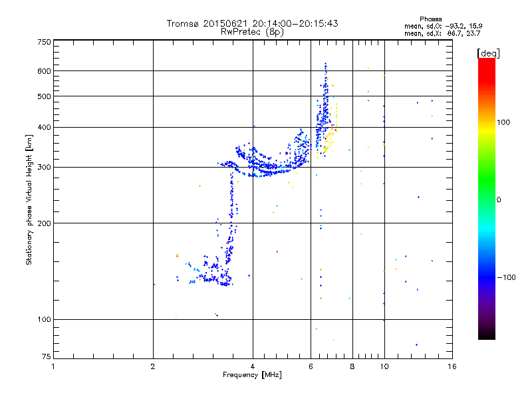This screenshot has height=399, width=532.
Task: Click the x-axis tick label "16"
Action: point(452,366)
